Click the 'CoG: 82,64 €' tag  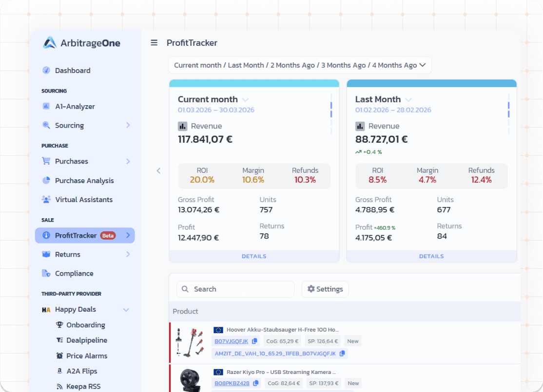point(284,383)
